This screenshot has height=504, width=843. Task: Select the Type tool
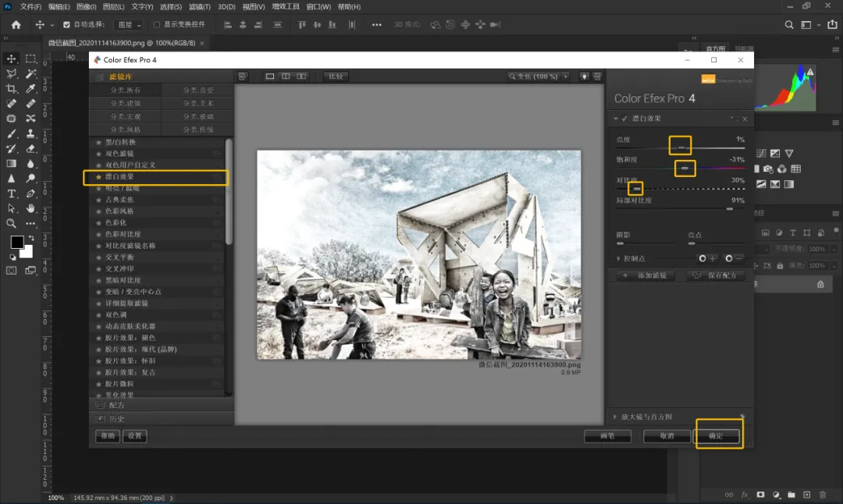tap(12, 193)
